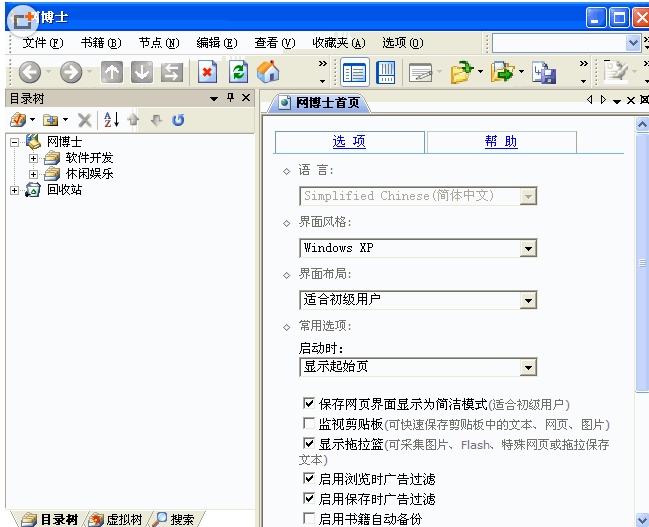Screen dimensions: 649x527
Task: Open the 节点(N) menu
Action: point(159,43)
